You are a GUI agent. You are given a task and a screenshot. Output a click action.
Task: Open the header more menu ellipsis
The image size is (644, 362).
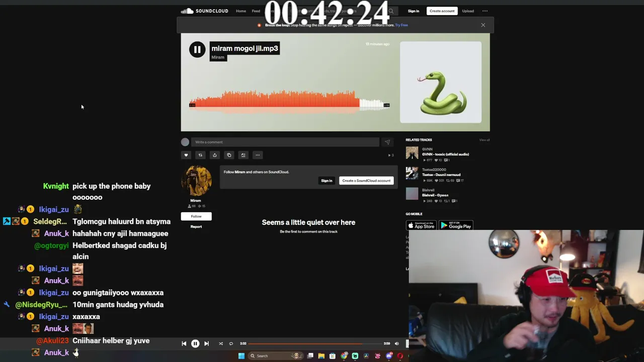(485, 11)
